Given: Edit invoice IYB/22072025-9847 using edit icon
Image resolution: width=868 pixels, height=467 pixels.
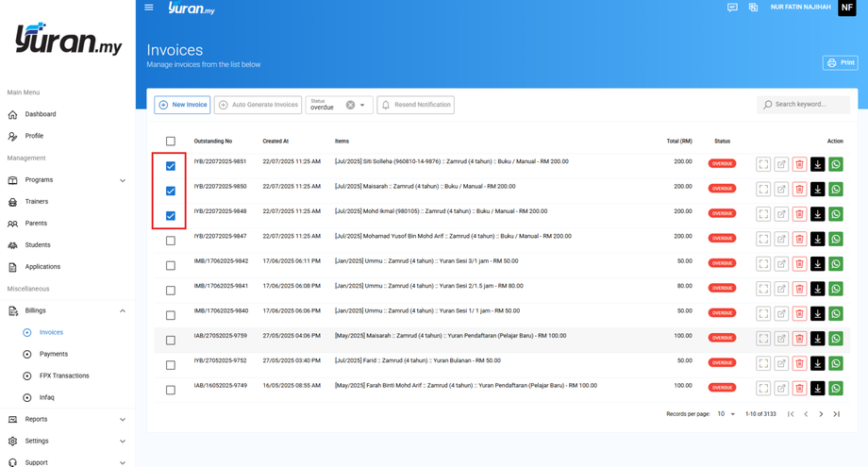Looking at the screenshot, I should (x=781, y=239).
